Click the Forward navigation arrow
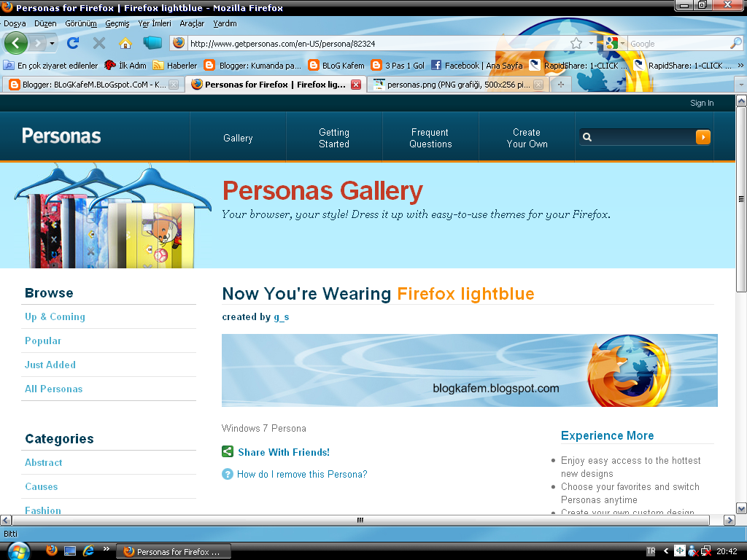 tap(38, 43)
